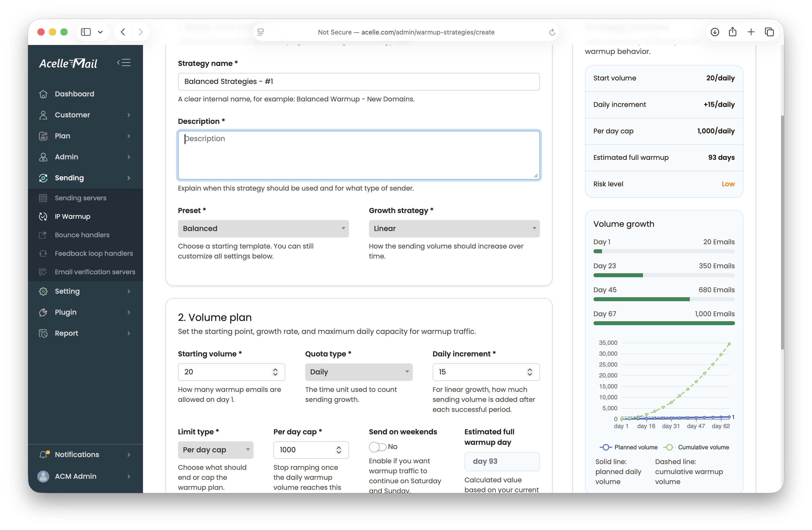
Task: Open the Limit type dropdown
Action: tap(215, 450)
